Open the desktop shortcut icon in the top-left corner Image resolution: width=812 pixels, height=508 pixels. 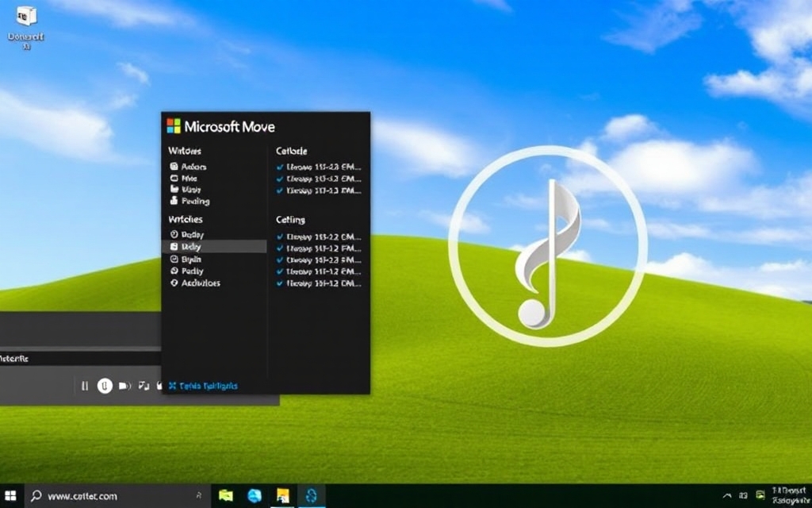[x=26, y=27]
